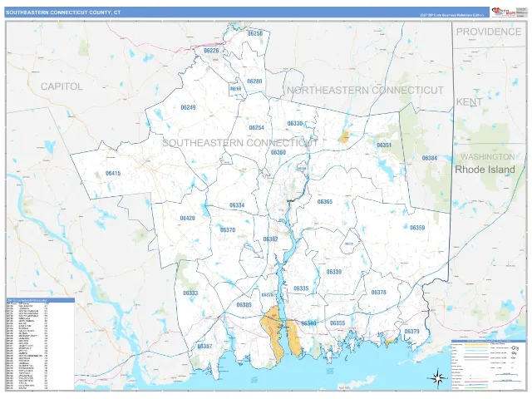The image size is (532, 399).
Task: Select ZIP code label 06415
Action: (113, 174)
